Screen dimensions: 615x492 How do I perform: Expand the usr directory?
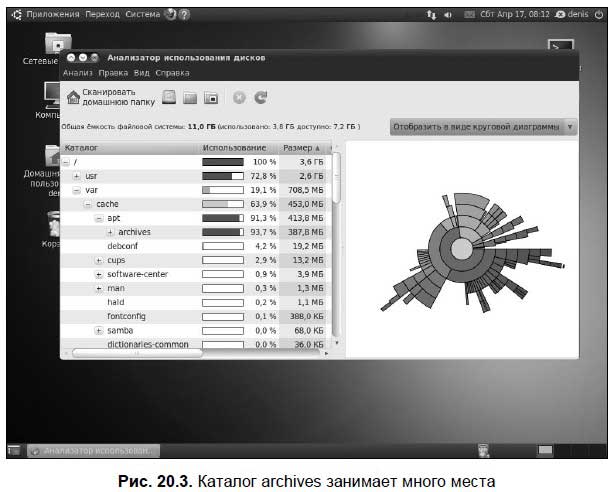(77, 176)
